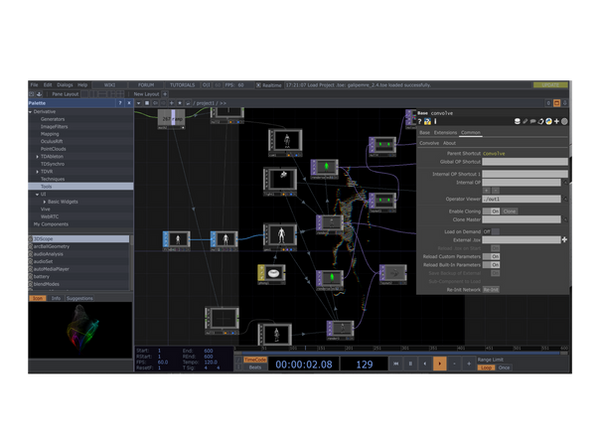Viewport: 600px width, 424px height.
Task: Open the FORUM link
Action: pos(146,85)
